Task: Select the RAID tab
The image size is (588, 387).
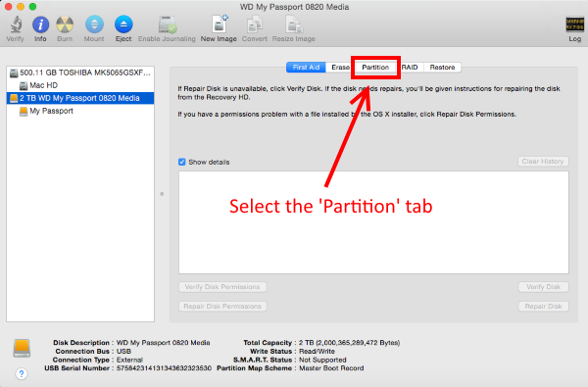Action: pos(410,68)
